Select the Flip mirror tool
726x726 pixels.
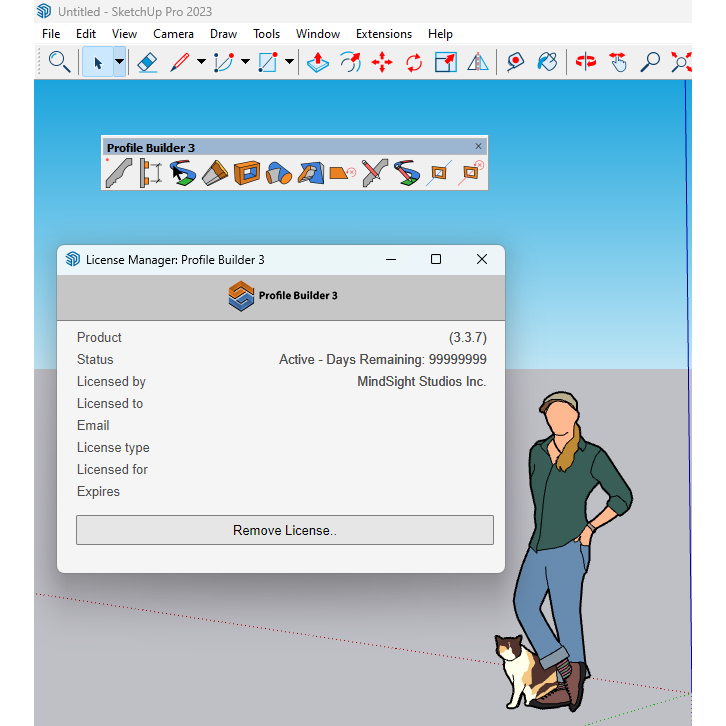point(477,62)
